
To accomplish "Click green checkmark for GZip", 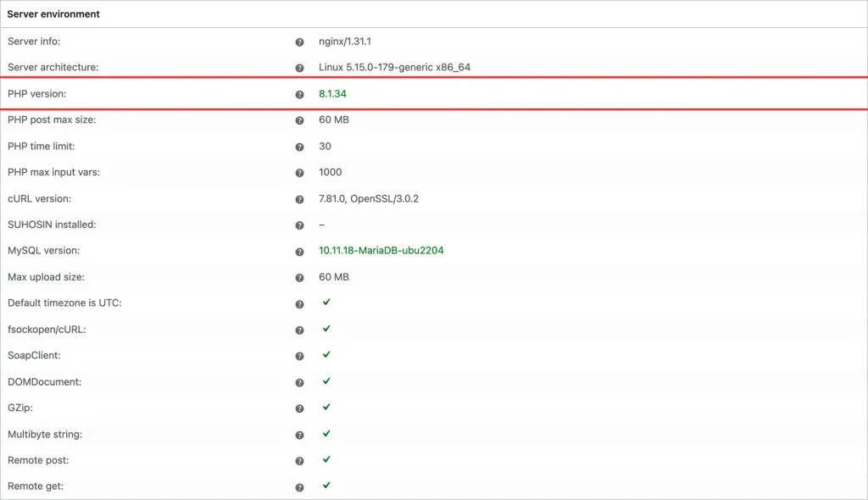I will tap(326, 407).
